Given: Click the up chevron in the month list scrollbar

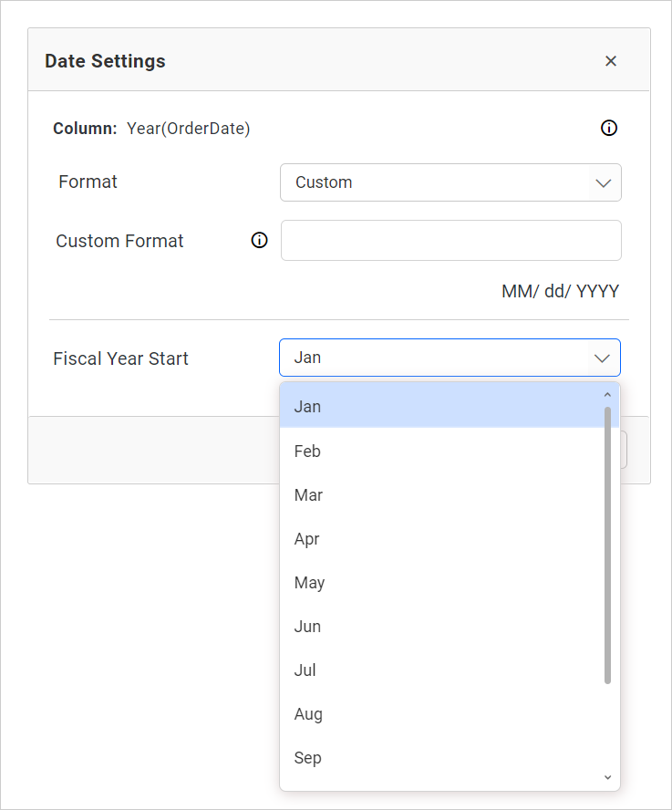Looking at the screenshot, I should point(607,394).
